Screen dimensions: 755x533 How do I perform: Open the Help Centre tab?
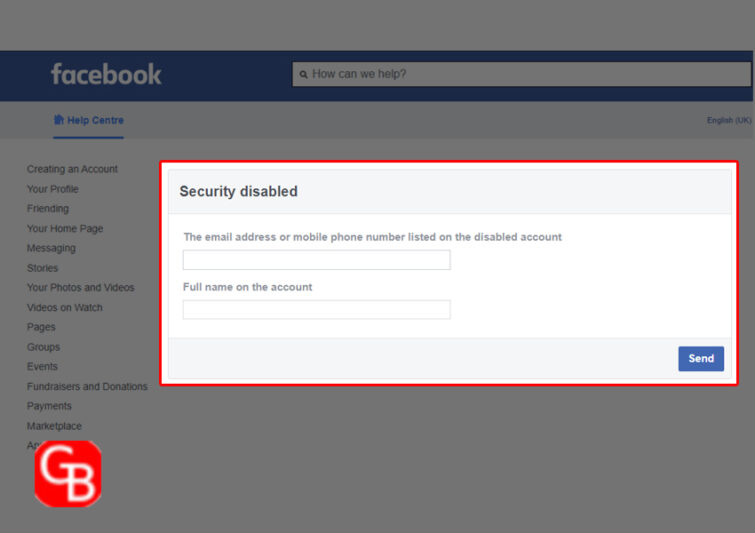(89, 120)
